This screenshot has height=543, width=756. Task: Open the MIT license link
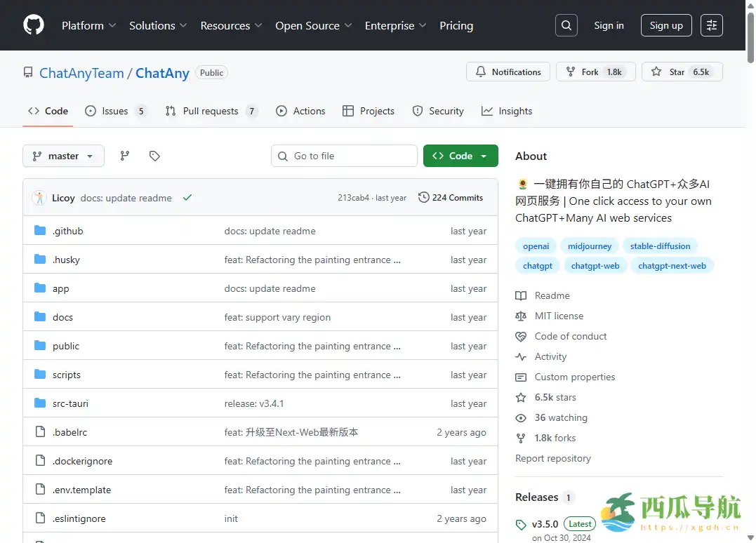(559, 316)
